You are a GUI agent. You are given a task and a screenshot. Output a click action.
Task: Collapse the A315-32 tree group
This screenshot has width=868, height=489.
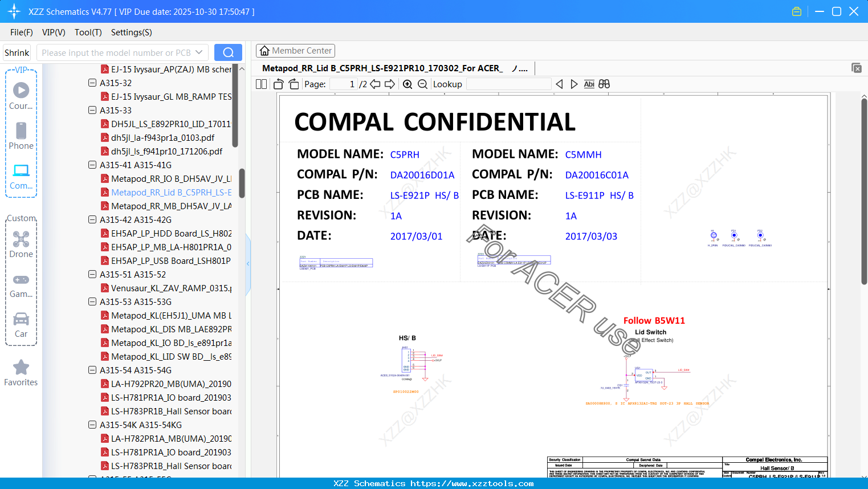point(92,83)
